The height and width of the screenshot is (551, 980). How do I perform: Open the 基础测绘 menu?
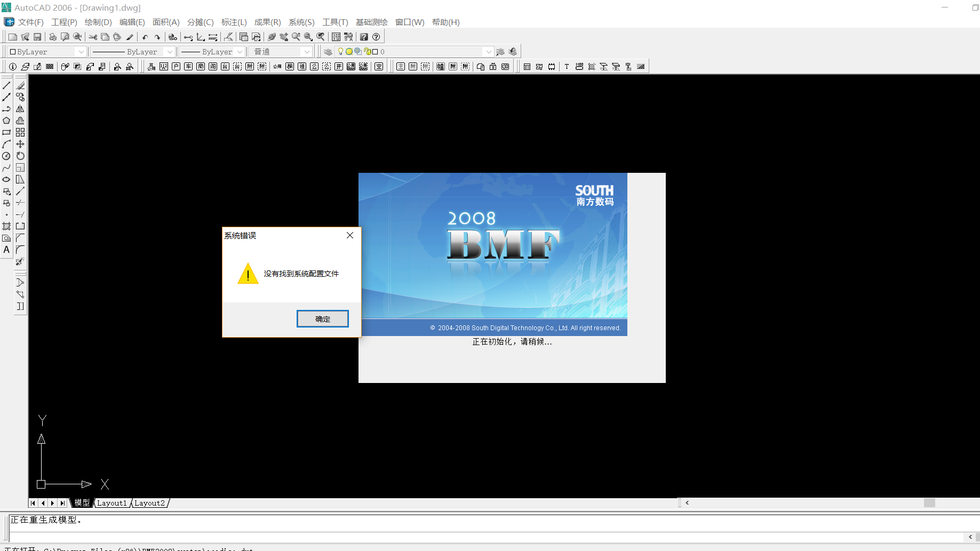371,22
